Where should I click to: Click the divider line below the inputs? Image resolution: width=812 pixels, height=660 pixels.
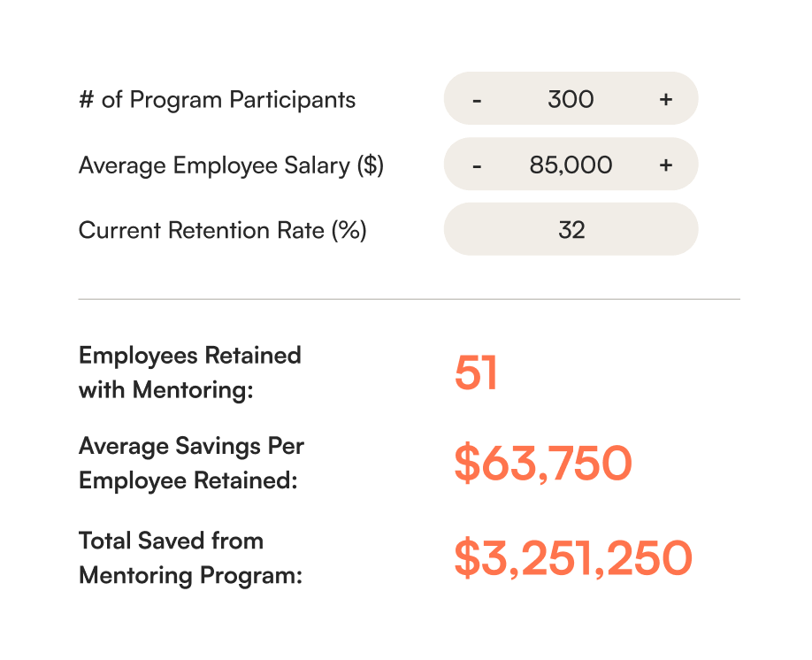(x=410, y=299)
